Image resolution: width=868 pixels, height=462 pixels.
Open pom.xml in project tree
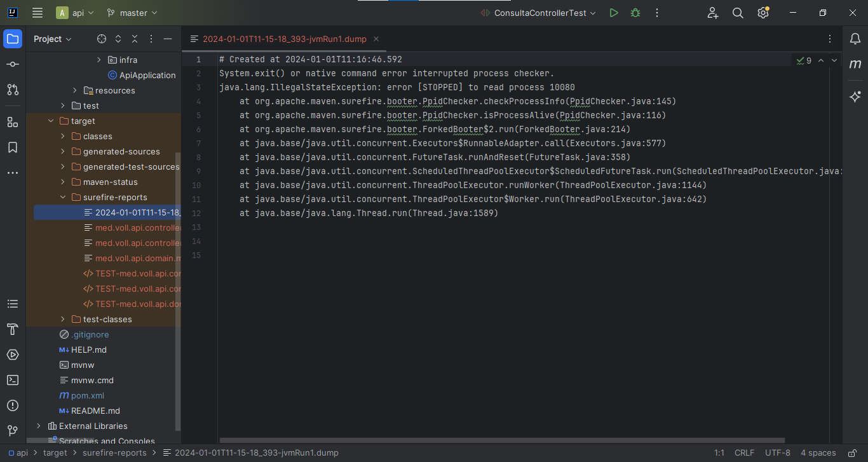pyautogui.click(x=87, y=395)
